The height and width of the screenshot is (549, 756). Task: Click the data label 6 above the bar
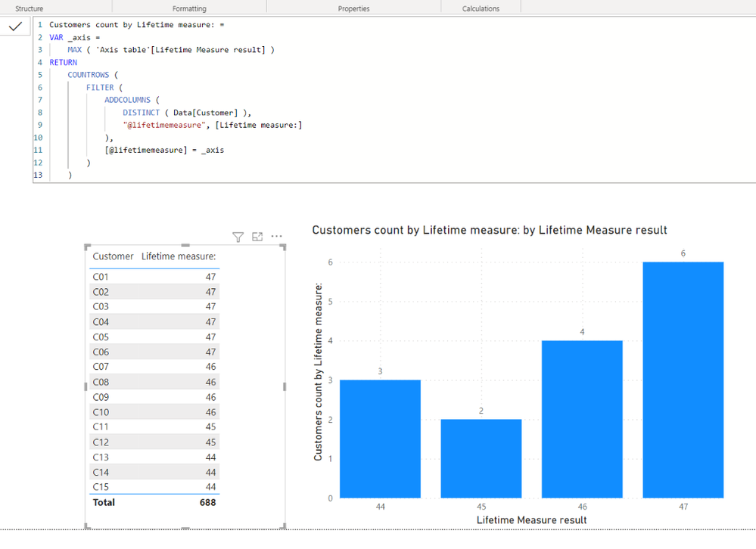[x=683, y=253]
